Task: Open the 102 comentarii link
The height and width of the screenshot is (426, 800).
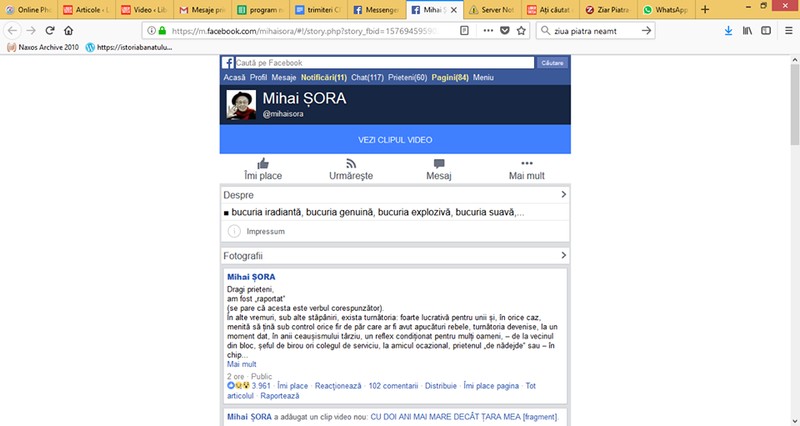Action: click(393, 386)
